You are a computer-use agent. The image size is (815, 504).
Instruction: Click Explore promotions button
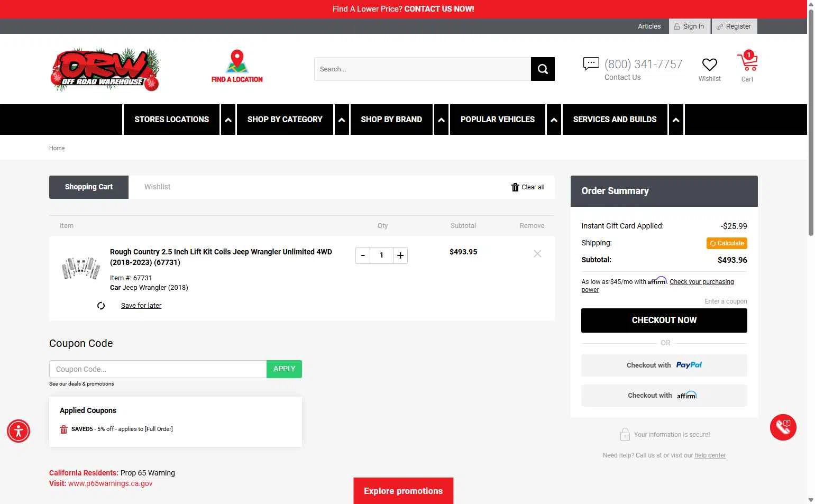tap(403, 491)
